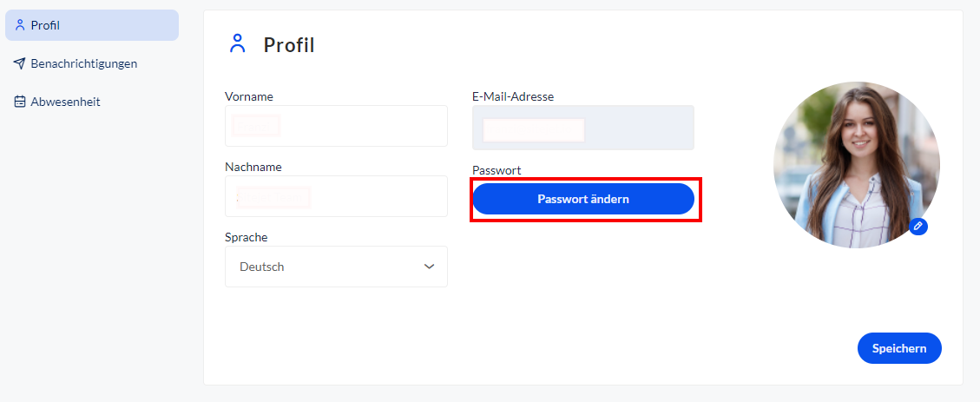
Task: Save changes with the Speichern button
Action: [899, 348]
